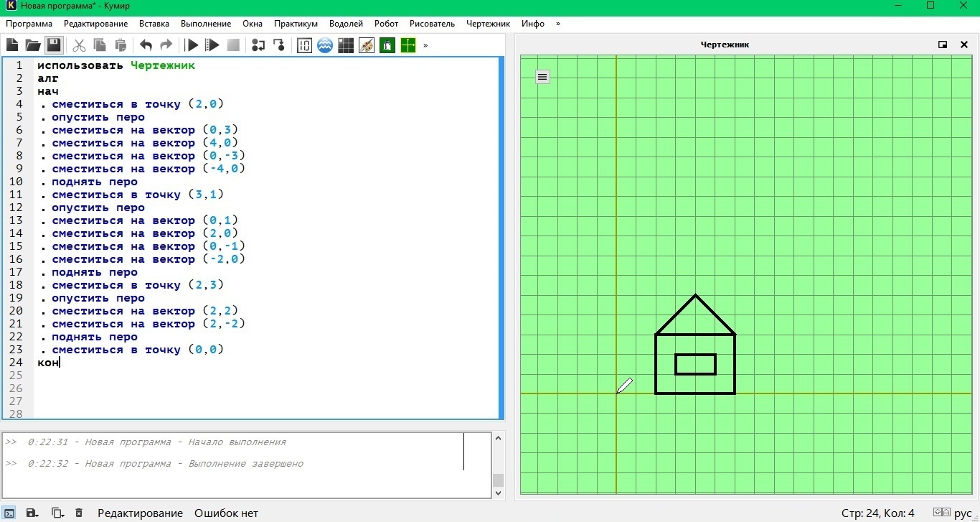Redo the last undone edit
Image resolution: width=980 pixels, height=522 pixels.
(x=166, y=45)
